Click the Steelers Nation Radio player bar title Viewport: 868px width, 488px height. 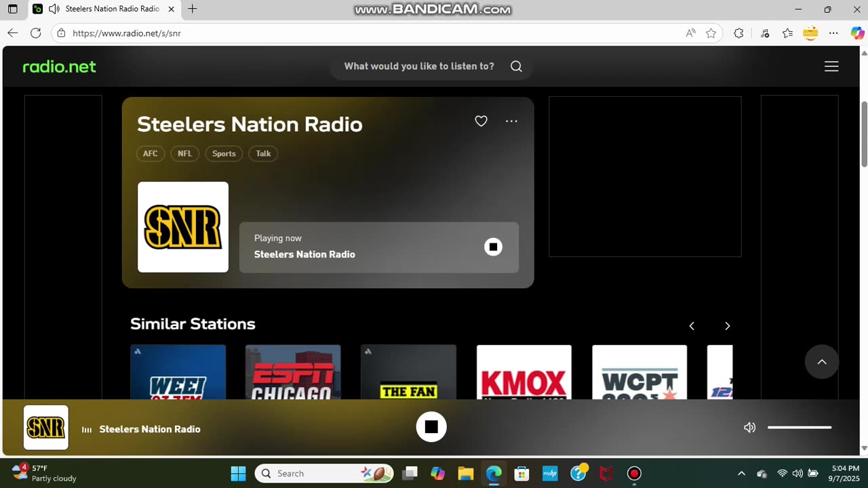pos(150,429)
